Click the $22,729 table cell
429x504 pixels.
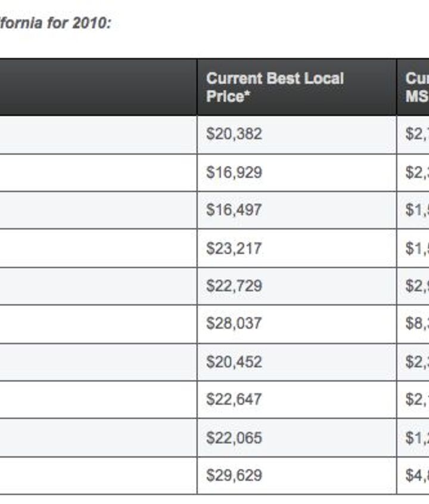pyautogui.click(x=234, y=286)
